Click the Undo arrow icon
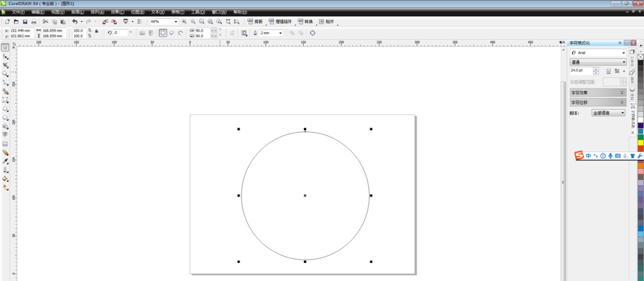Image resolution: width=644 pixels, height=281 pixels. [x=75, y=22]
